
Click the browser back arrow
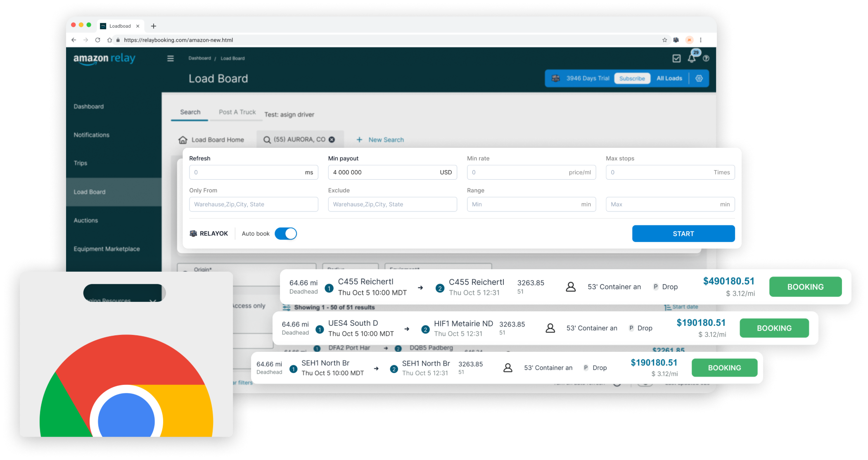point(74,40)
